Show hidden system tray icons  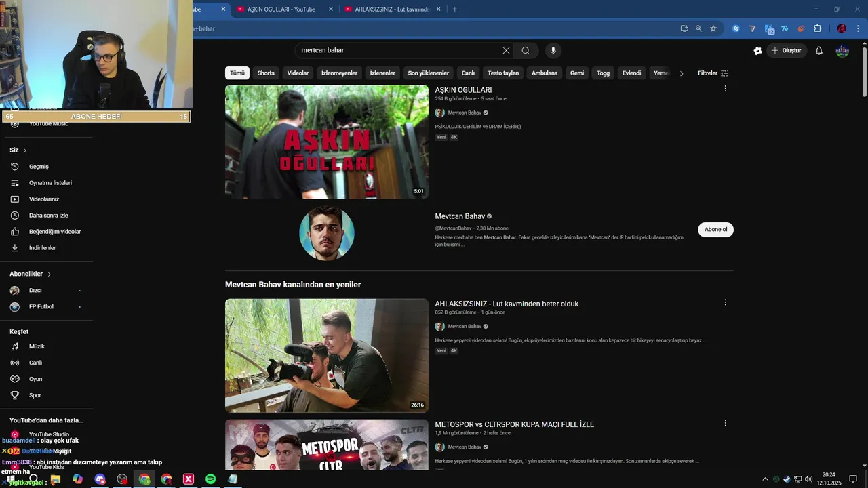pos(765,479)
